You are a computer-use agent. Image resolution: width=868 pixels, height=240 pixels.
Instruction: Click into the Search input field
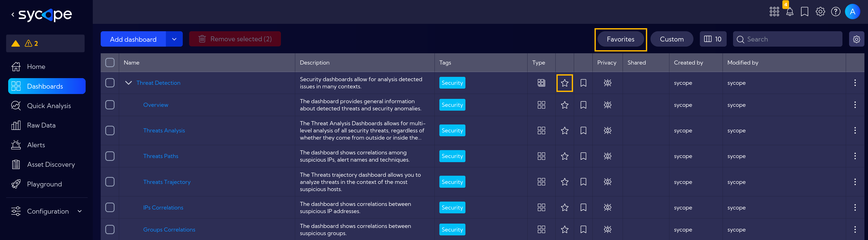(787, 39)
